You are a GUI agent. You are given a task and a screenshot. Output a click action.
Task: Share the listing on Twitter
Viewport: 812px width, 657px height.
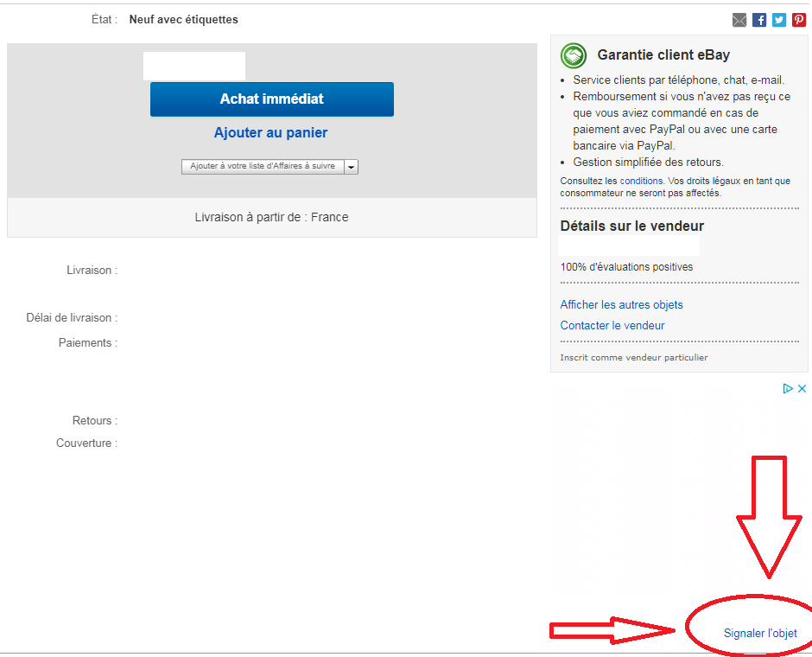click(x=779, y=20)
